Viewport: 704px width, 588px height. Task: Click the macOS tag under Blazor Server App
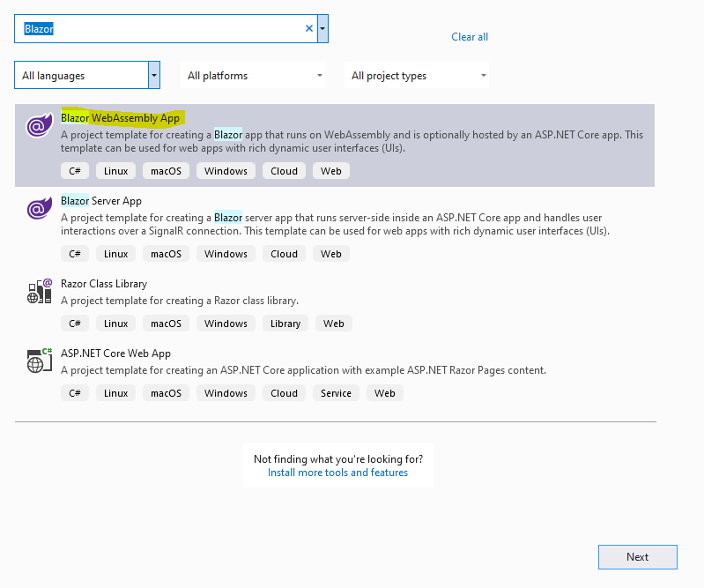pyautogui.click(x=167, y=254)
